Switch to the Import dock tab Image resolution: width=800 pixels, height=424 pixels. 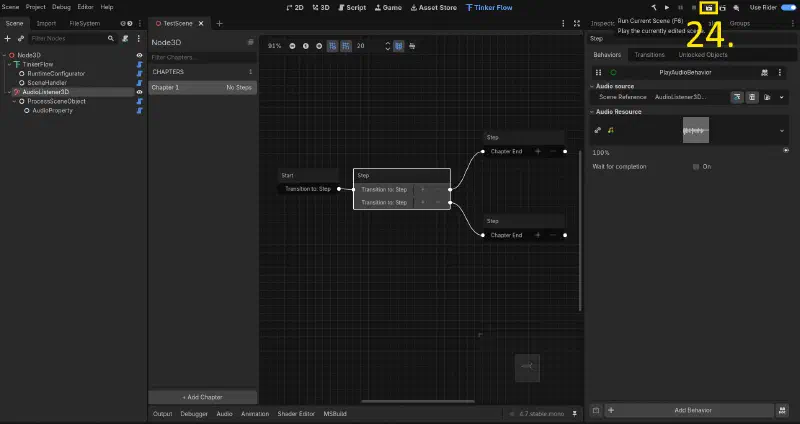click(46, 23)
